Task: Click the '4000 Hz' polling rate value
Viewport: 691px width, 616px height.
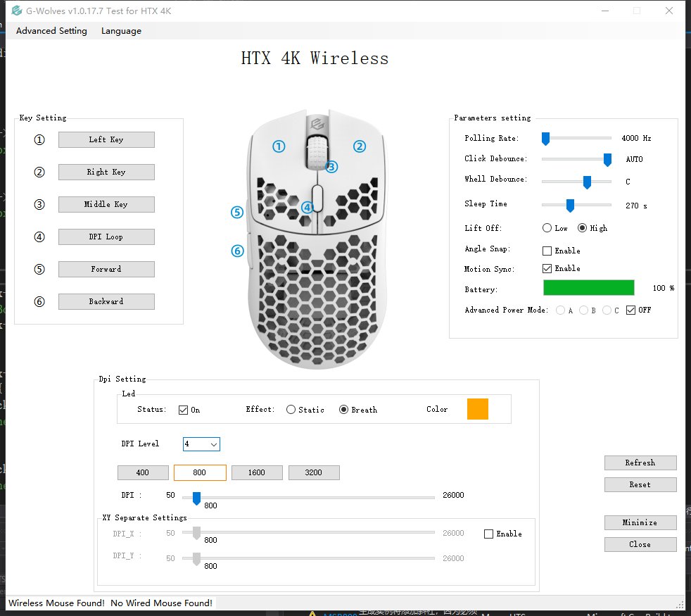Action: (x=636, y=139)
